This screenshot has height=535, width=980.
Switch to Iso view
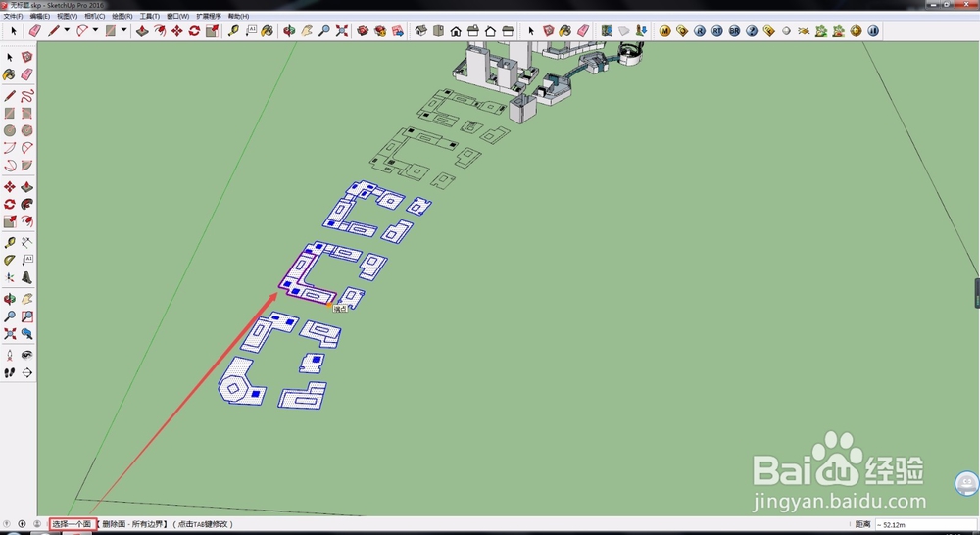coord(421,30)
